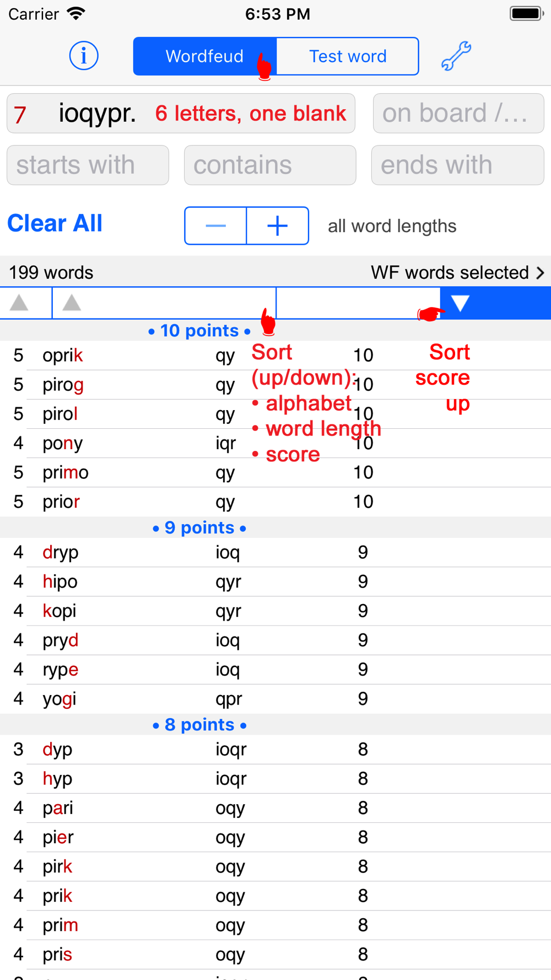551x980 pixels.
Task: Tap the empty third sort column
Action: tap(358, 303)
